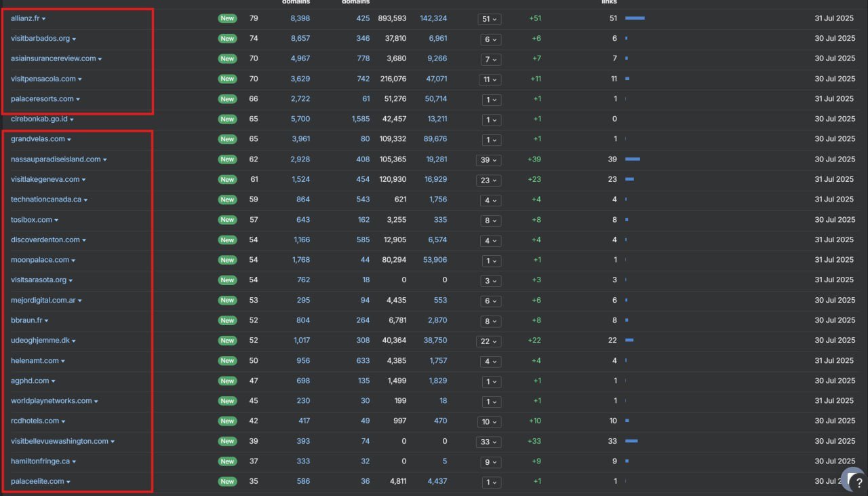Click the New badge in hamiltonfringe.ca row
The height and width of the screenshot is (496, 868).
(227, 461)
